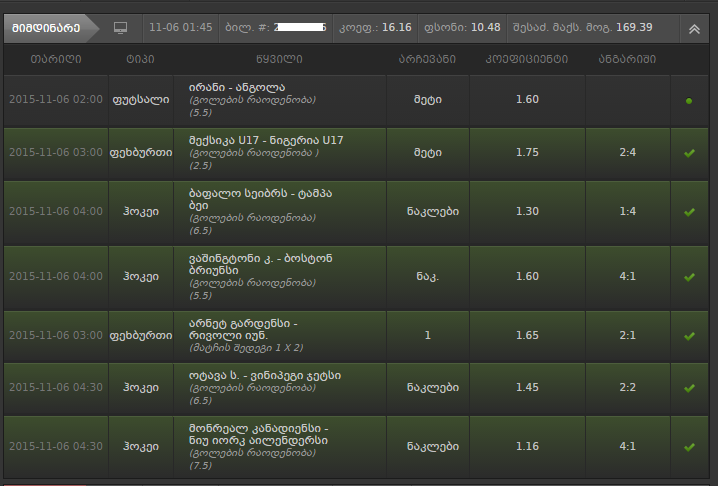Click the ფუტსალი sport type cell
This screenshot has width=718, height=486.
pos(141,99)
